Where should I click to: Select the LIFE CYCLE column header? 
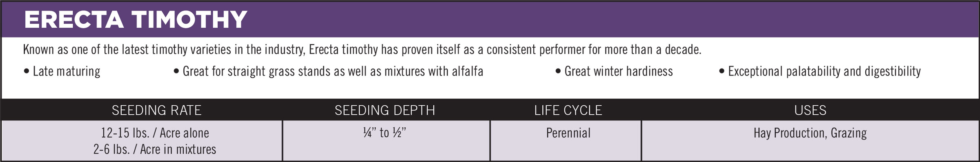(x=568, y=110)
